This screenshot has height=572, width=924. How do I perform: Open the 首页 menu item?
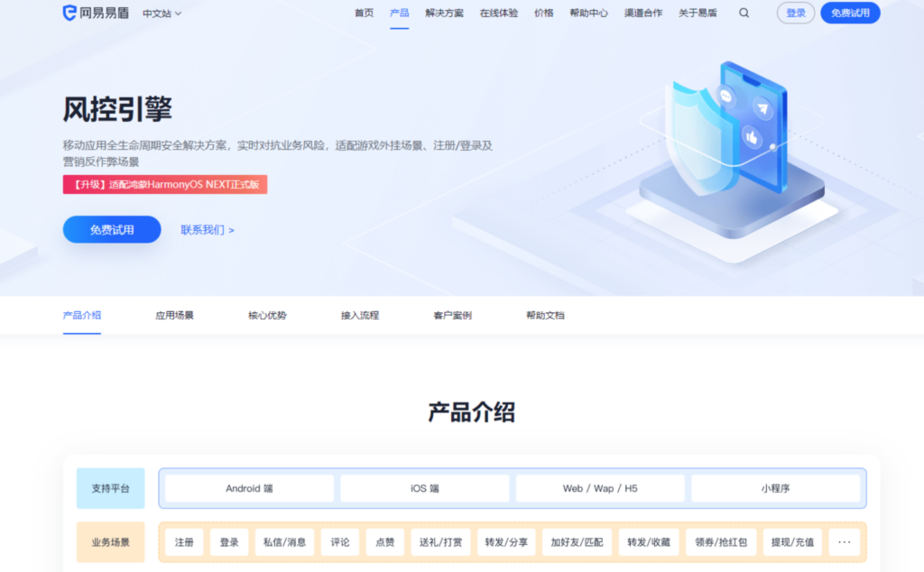pyautogui.click(x=364, y=13)
